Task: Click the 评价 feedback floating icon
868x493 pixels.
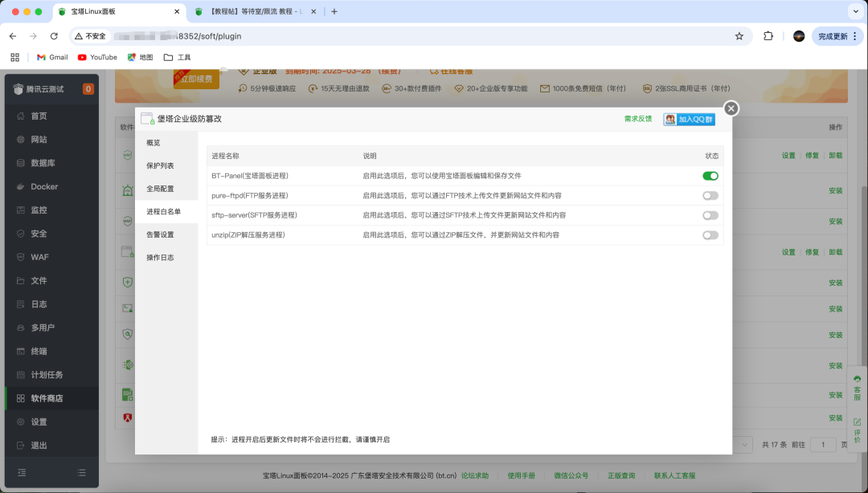Action: pos(855,427)
